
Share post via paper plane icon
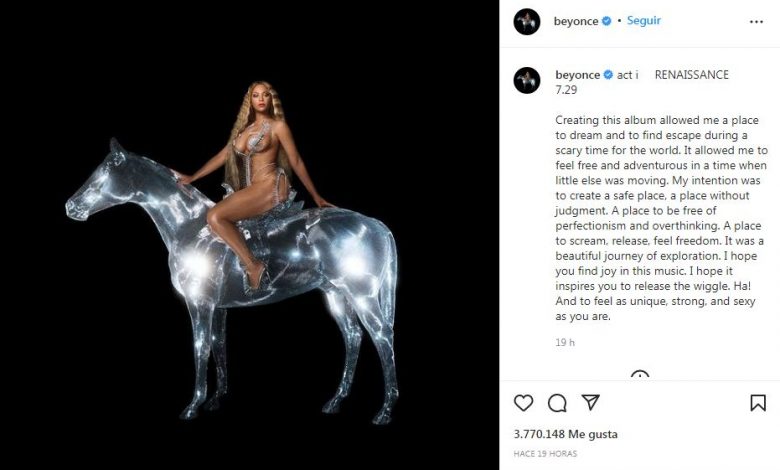coord(590,402)
